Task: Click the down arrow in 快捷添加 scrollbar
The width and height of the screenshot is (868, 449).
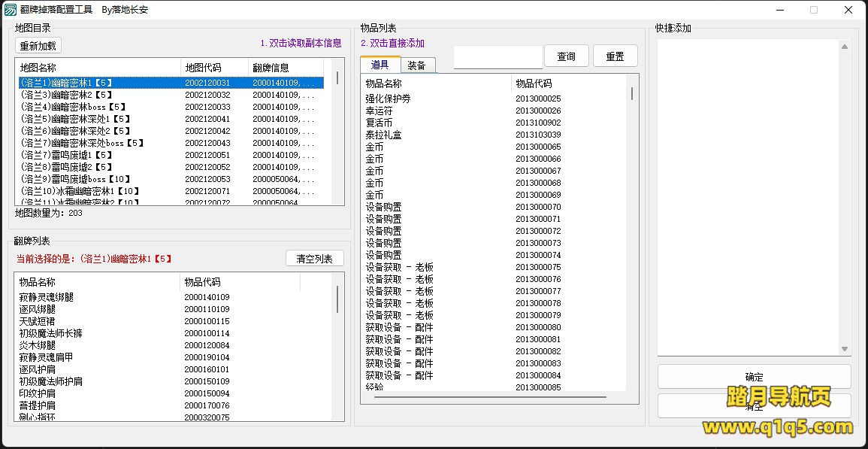Action: click(x=845, y=349)
